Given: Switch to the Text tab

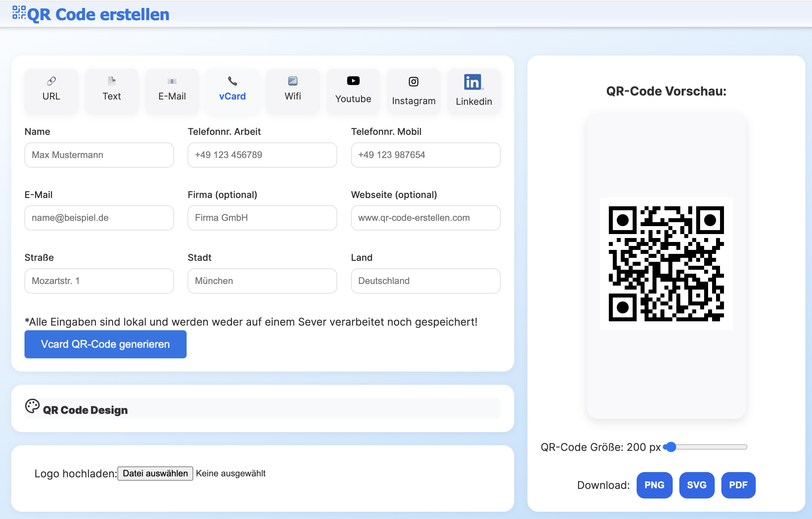Looking at the screenshot, I should coord(112,91).
